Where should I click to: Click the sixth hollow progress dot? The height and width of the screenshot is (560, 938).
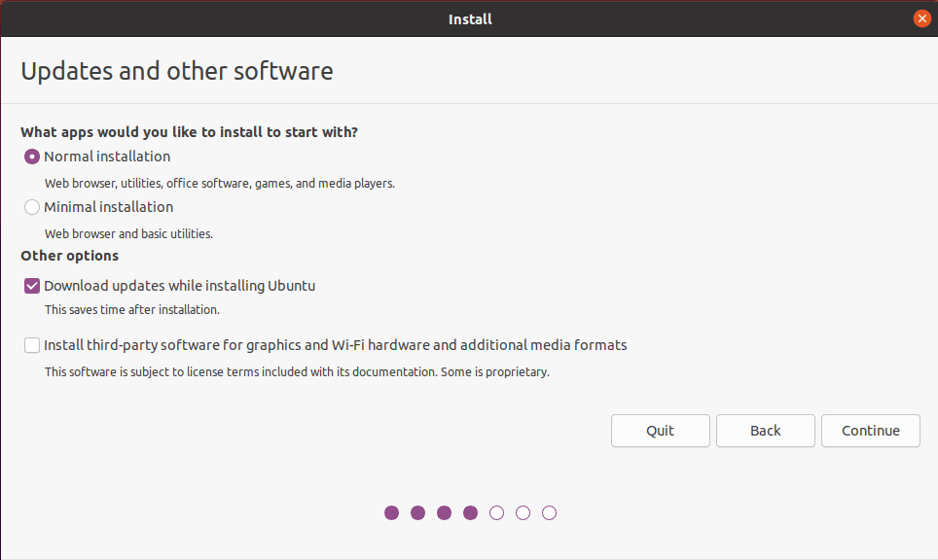point(523,512)
